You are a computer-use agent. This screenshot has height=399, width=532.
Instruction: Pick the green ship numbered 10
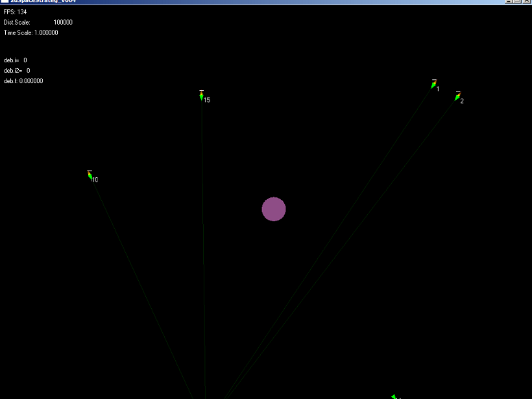tap(90, 175)
